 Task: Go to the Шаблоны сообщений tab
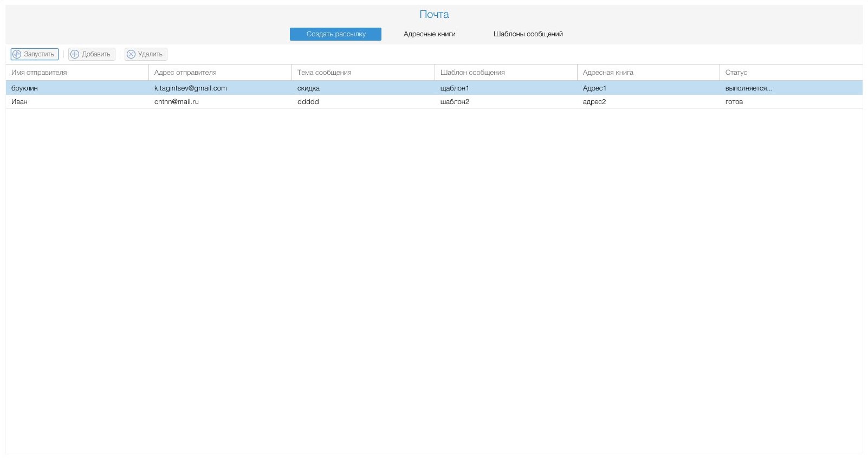pyautogui.click(x=528, y=34)
